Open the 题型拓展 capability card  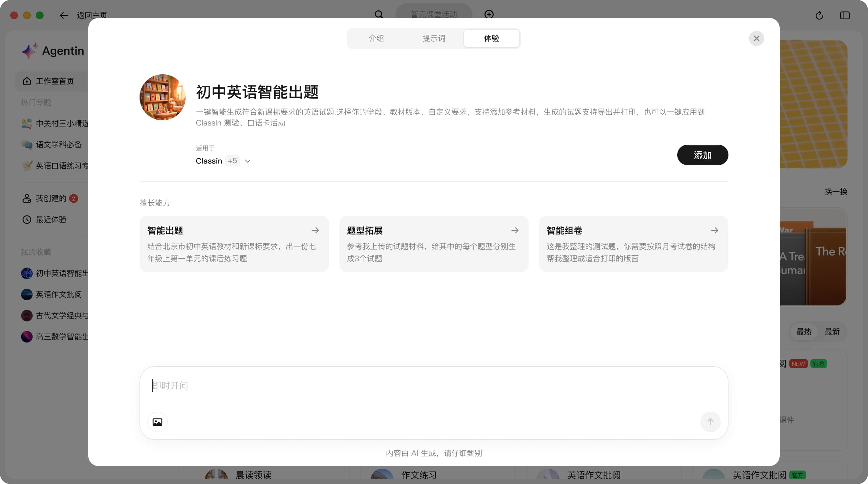coord(433,244)
